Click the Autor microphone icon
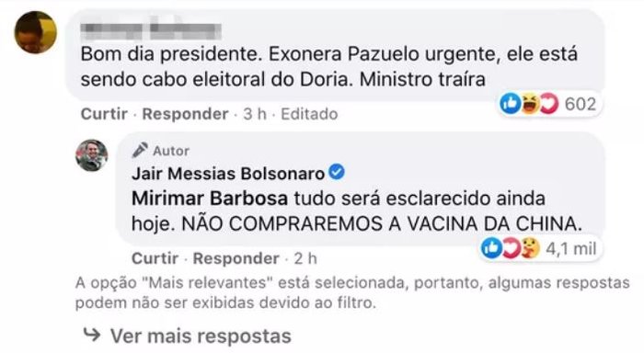The image size is (644, 353). [x=140, y=150]
